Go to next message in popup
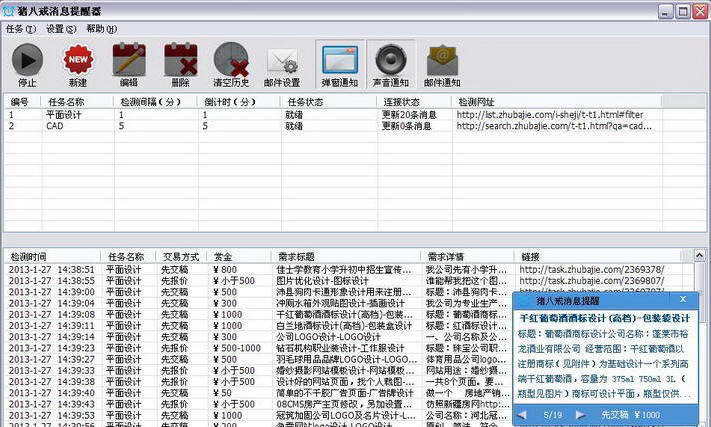711x427 pixels. (580, 415)
